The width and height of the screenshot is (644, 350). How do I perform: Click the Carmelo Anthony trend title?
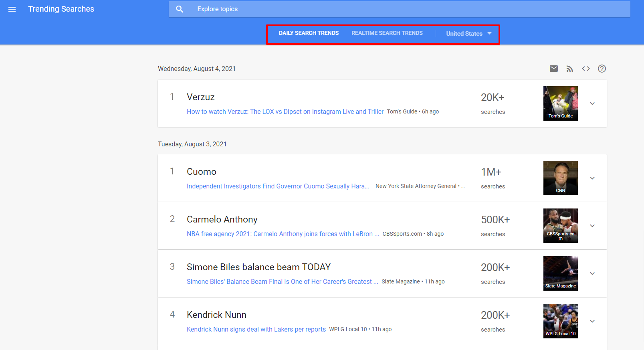[x=222, y=219]
